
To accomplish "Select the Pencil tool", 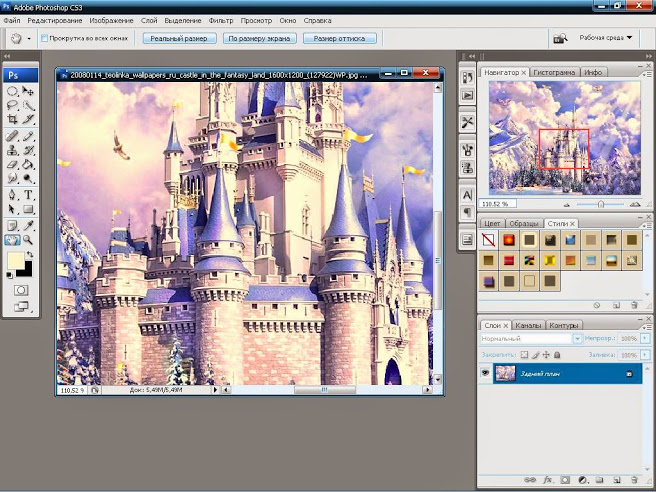I will (28, 136).
